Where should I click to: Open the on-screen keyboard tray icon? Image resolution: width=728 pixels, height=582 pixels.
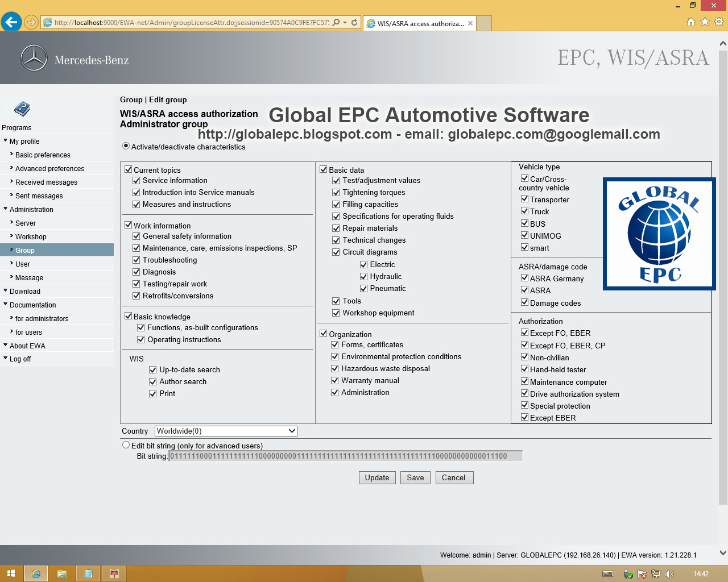607,574
